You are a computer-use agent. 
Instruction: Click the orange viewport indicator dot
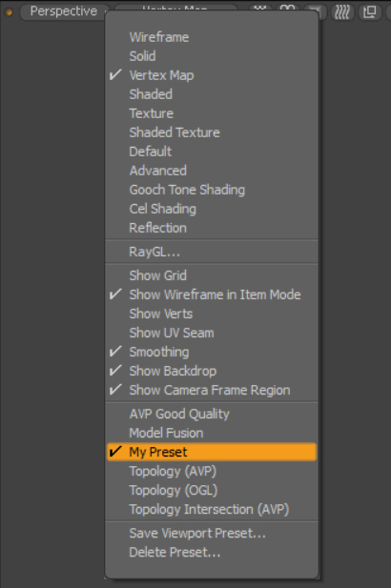pos(9,12)
